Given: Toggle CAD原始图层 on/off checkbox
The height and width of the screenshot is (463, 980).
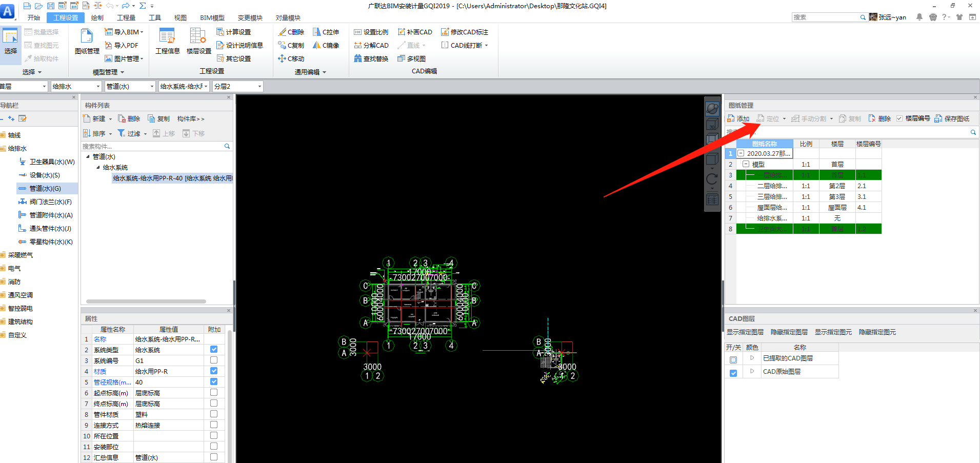Looking at the screenshot, I should pyautogui.click(x=733, y=373).
